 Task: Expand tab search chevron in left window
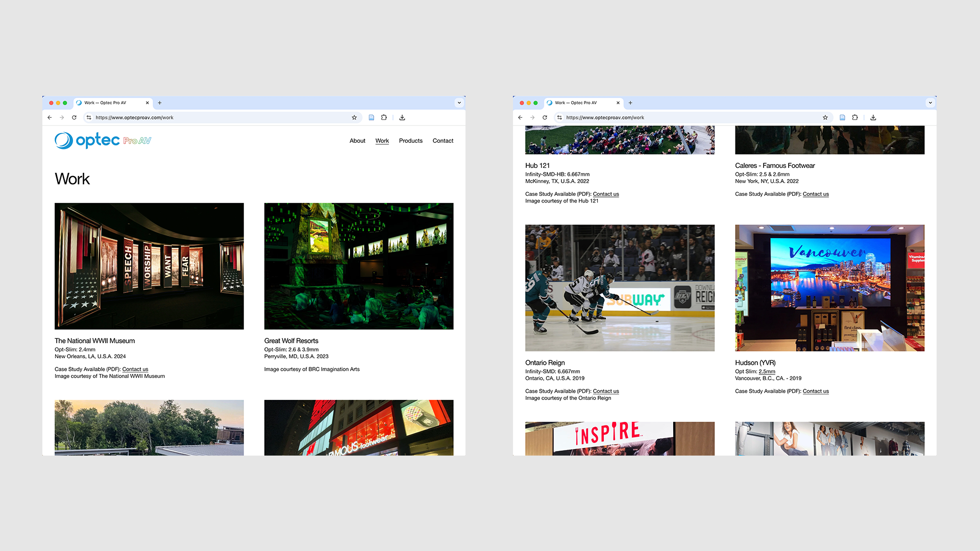(x=459, y=103)
